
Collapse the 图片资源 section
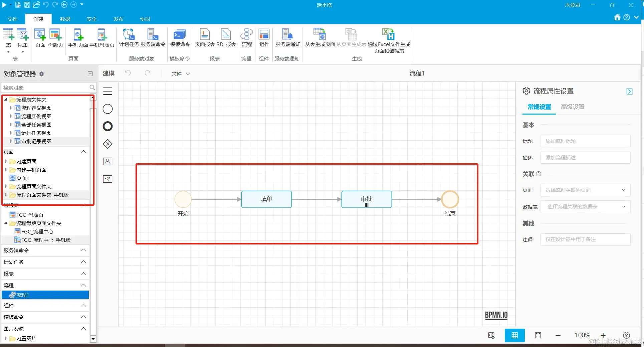click(x=83, y=329)
